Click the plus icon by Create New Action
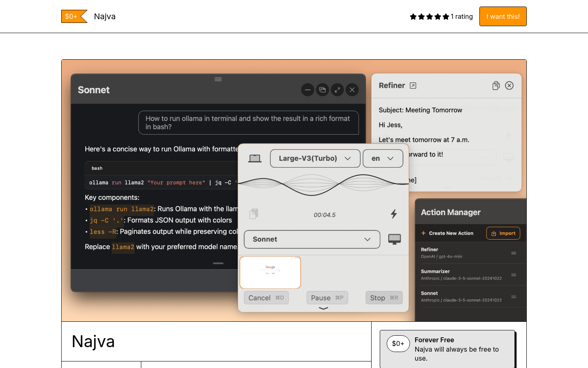 (423, 233)
